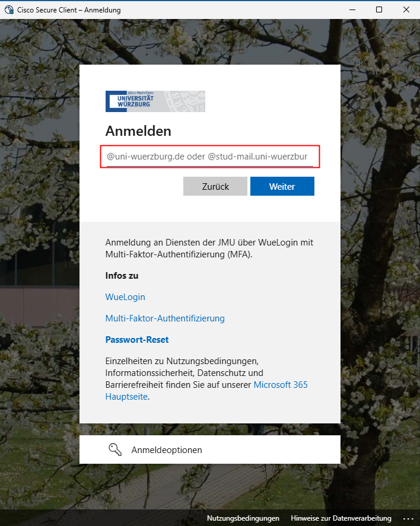420x526 pixels.
Task: Click the Anmelden heading
Action: 138,131
